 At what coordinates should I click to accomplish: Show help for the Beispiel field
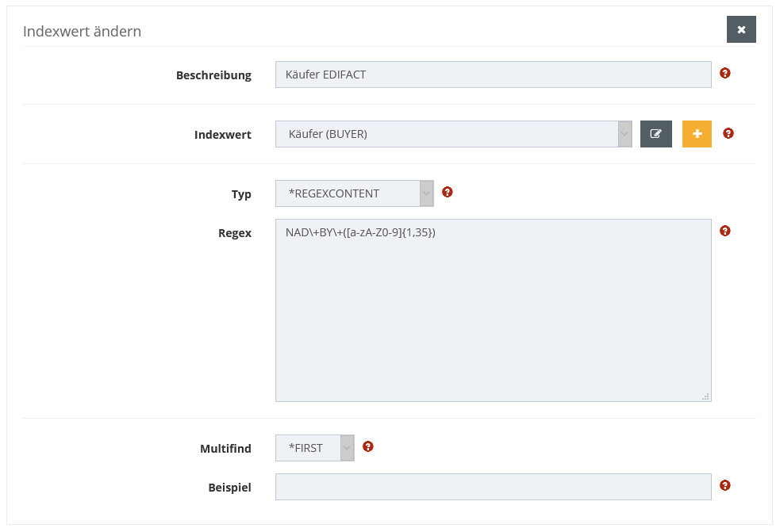pyautogui.click(x=724, y=485)
